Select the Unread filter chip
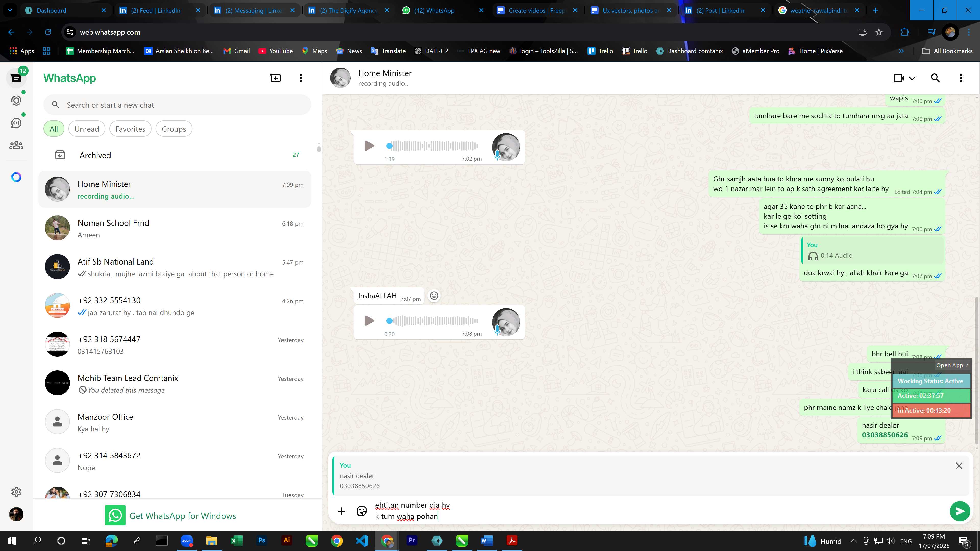 click(x=87, y=129)
